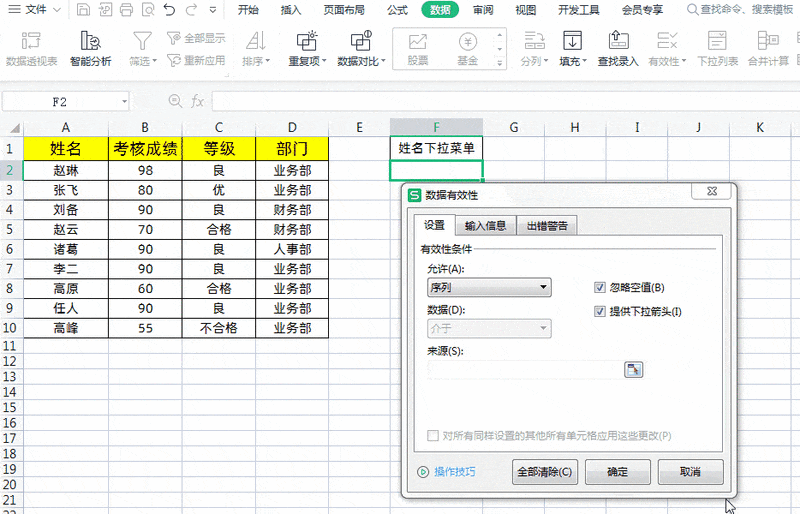Image resolution: width=800 pixels, height=514 pixels.
Task: Click the 填充 fill icon
Action: point(572,42)
